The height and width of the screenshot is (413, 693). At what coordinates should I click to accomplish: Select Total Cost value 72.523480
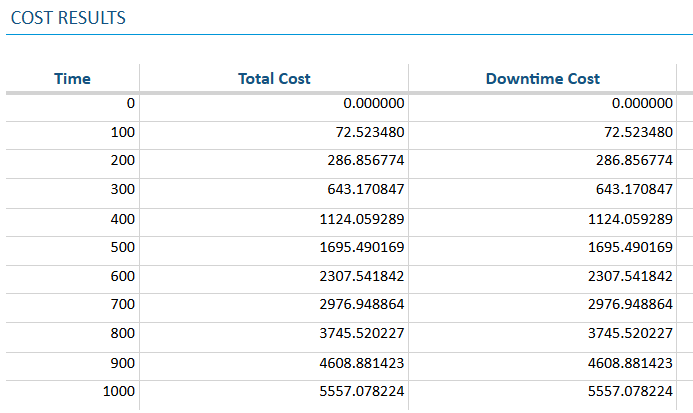tap(369, 132)
